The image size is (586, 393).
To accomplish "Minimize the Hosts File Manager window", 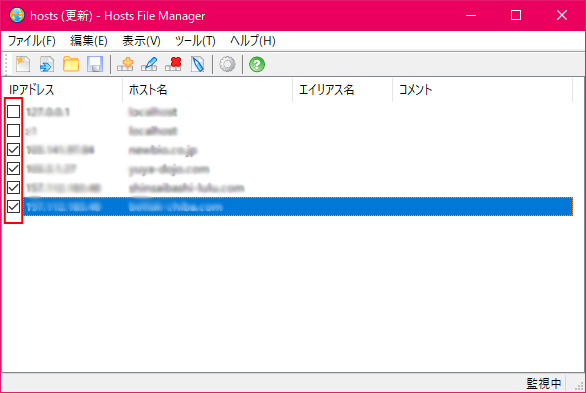I will 471,15.
